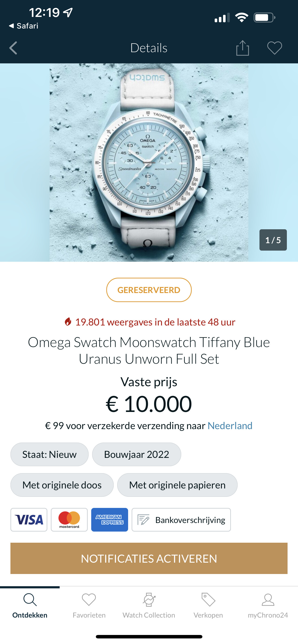
Task: Return to Safari via status bar
Action: click(x=23, y=26)
